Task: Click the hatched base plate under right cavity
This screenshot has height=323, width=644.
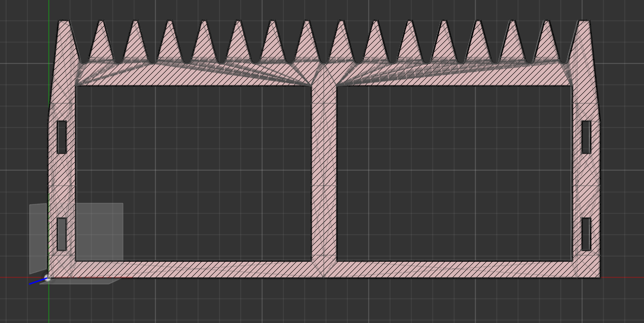Action: (x=454, y=269)
